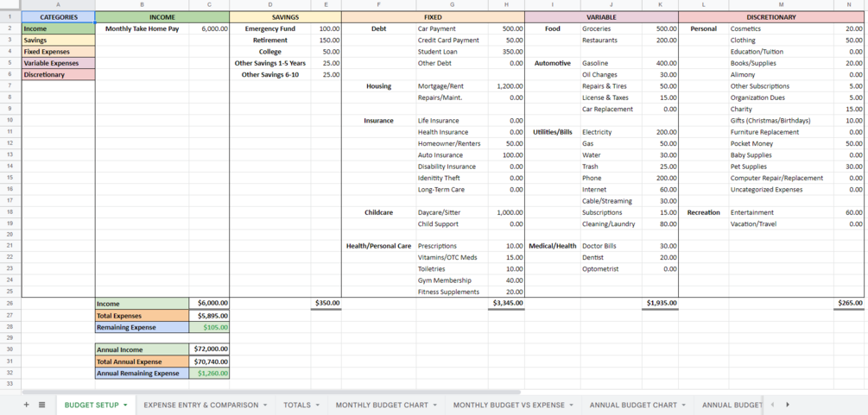Open BUDGET SETUP tab dropdown arrow
Viewport: 868px width, 415px height.
pyautogui.click(x=125, y=405)
